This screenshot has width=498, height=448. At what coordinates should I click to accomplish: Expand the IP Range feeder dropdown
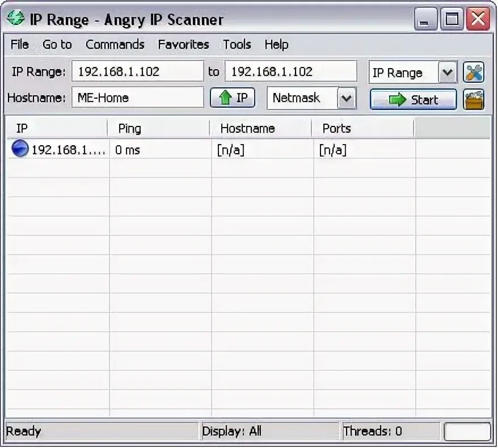[448, 73]
